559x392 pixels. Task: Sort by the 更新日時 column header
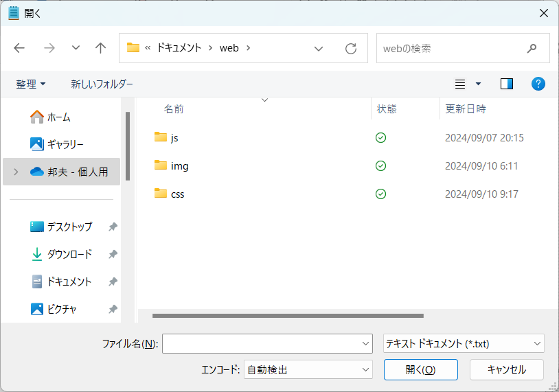coord(465,109)
